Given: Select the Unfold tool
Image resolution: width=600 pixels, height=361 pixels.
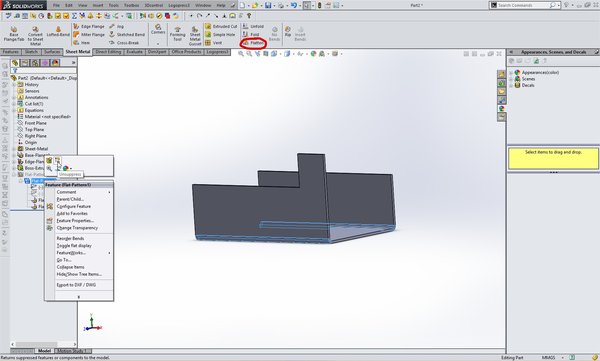Looking at the screenshot, I should coord(253,26).
